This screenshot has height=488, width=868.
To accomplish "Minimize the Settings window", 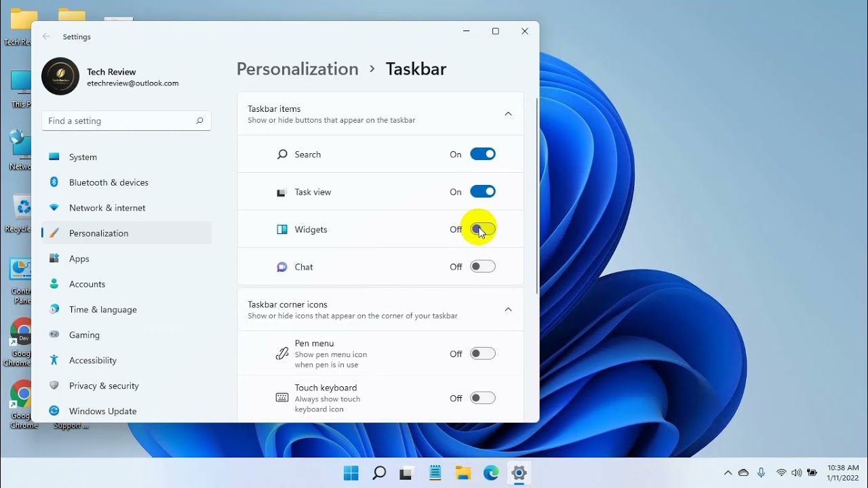I will click(x=467, y=31).
